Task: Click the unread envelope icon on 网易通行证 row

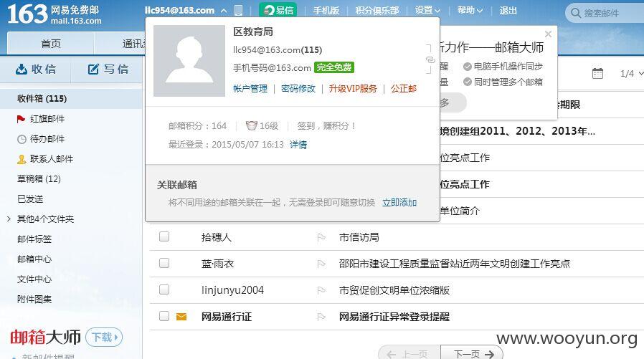Action: pyautogui.click(x=181, y=316)
